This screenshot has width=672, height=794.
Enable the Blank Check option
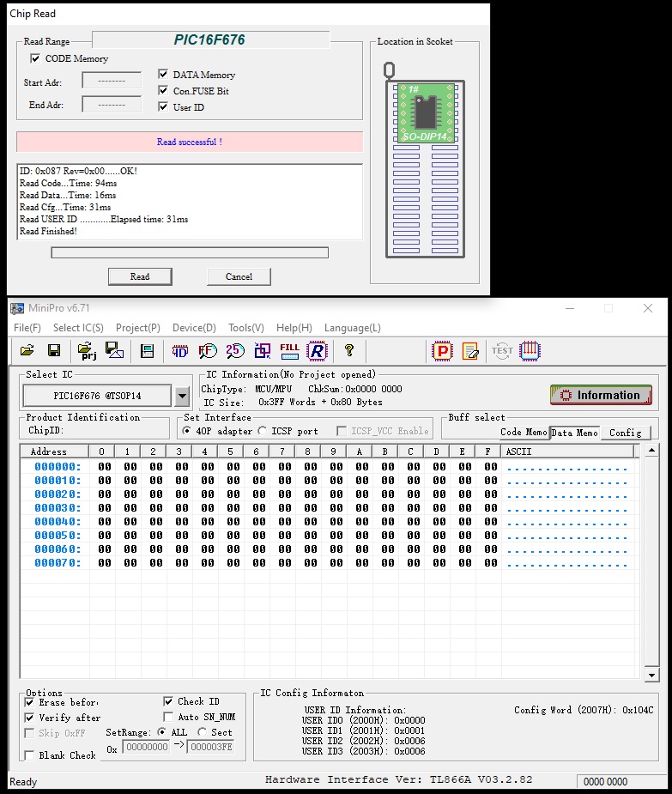(x=30, y=755)
